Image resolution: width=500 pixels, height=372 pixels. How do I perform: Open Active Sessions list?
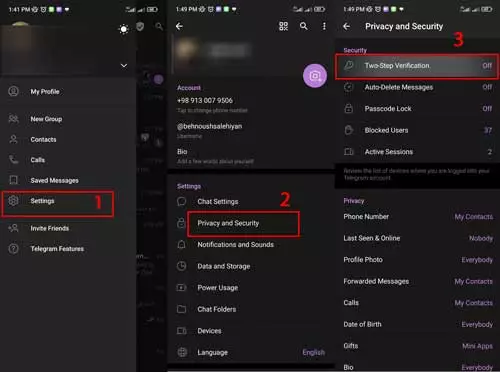click(417, 152)
